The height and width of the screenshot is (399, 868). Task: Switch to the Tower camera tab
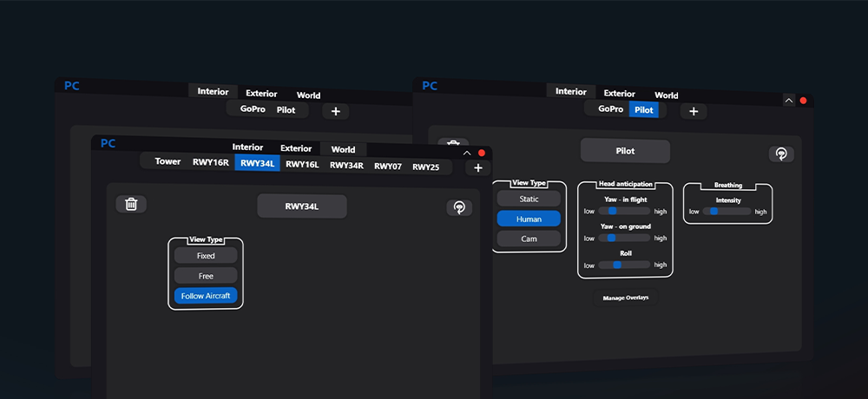pos(168,161)
